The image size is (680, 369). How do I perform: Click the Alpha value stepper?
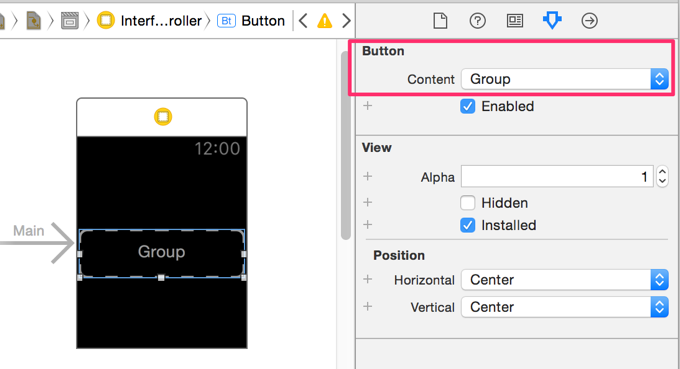(662, 176)
